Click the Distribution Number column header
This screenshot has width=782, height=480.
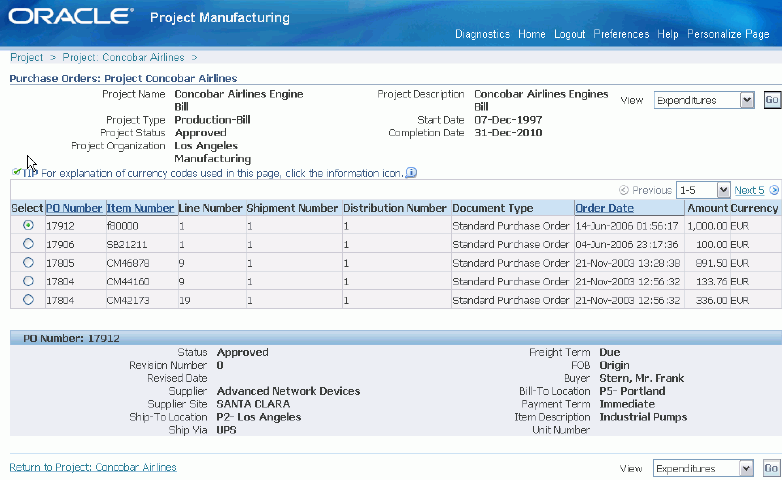(395, 208)
